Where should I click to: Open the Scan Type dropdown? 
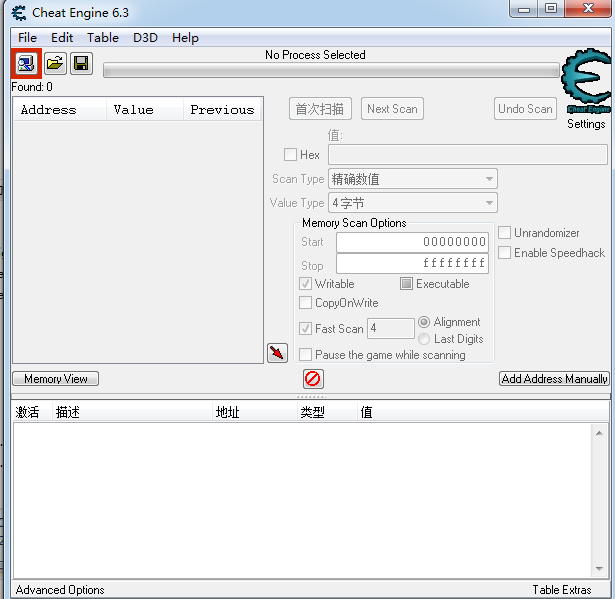coord(413,179)
